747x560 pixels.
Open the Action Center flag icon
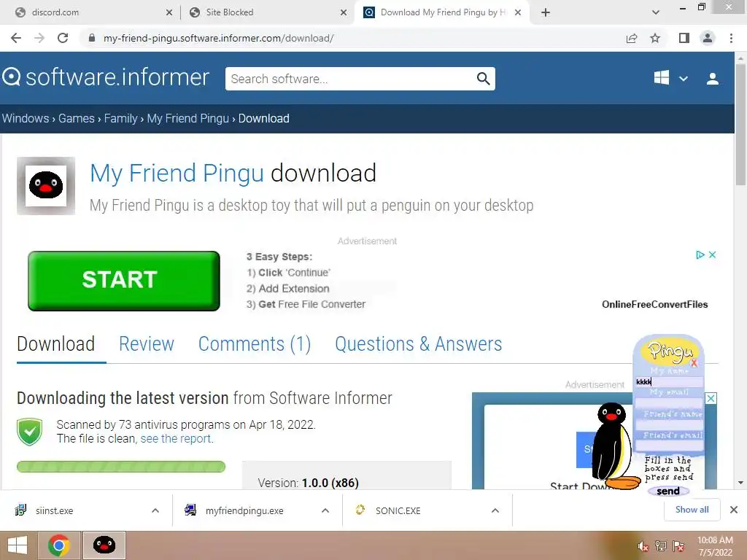(x=678, y=546)
